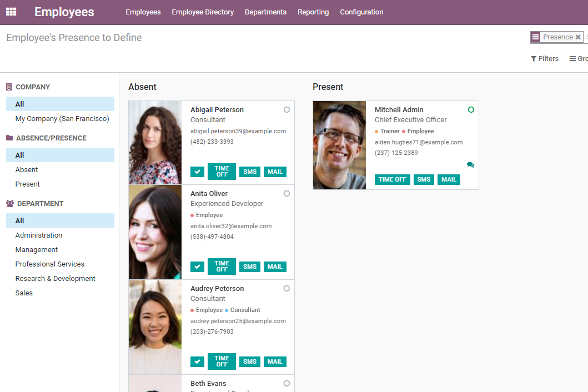
Task: Click TIME OFF on Mitchell Admin card
Action: point(392,180)
